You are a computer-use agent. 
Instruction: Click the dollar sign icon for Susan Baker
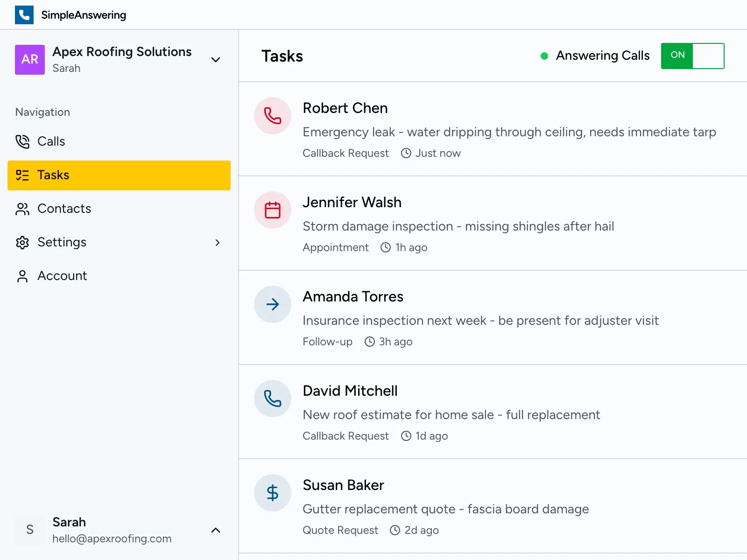(273, 493)
